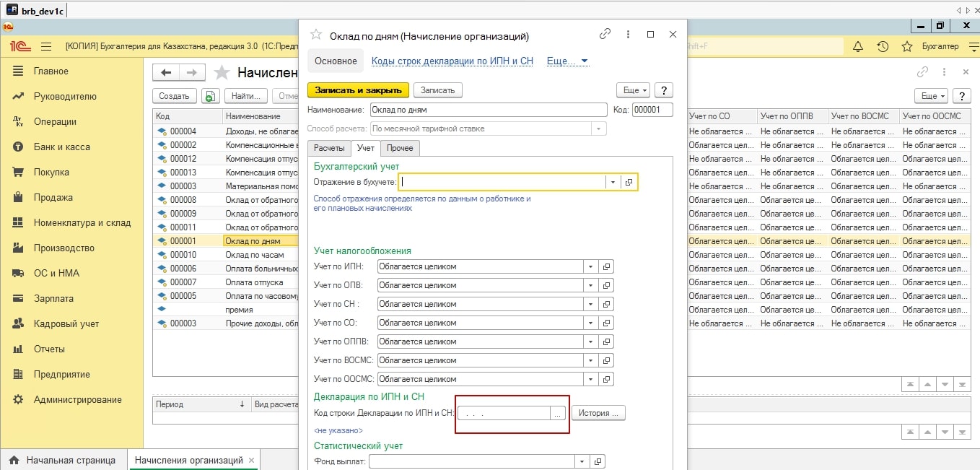Viewport: 980px width, 470px height.
Task: Copy link icon in the dialog header
Action: pyautogui.click(x=605, y=35)
